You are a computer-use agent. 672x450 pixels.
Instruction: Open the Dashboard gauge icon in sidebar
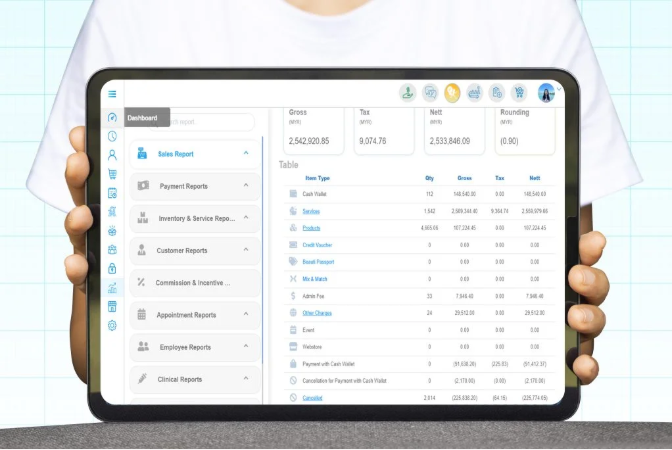coord(112,118)
